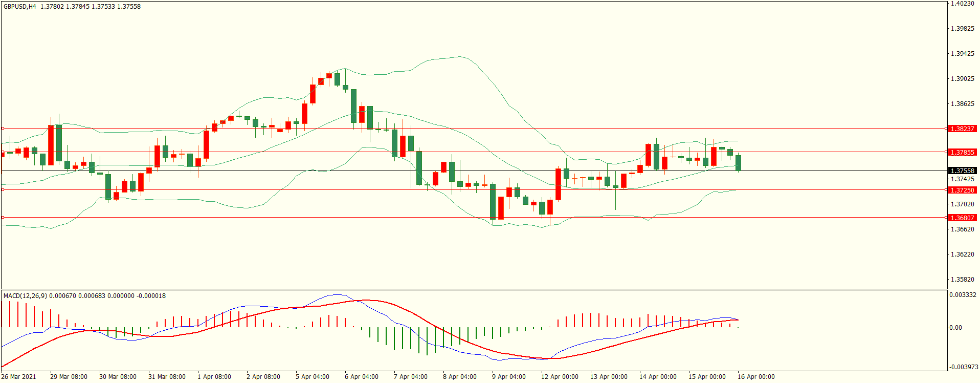This screenshot has width=980, height=383.
Task: Select the 12 Apr 00:00 time axis label
Action: click(560, 377)
